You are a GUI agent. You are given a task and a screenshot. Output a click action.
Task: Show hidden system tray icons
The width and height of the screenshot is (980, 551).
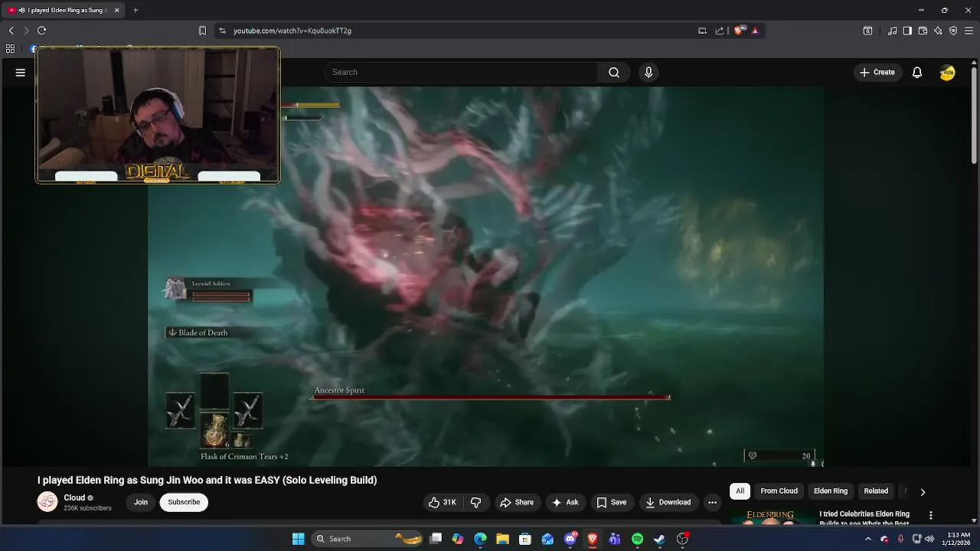pos(867,539)
